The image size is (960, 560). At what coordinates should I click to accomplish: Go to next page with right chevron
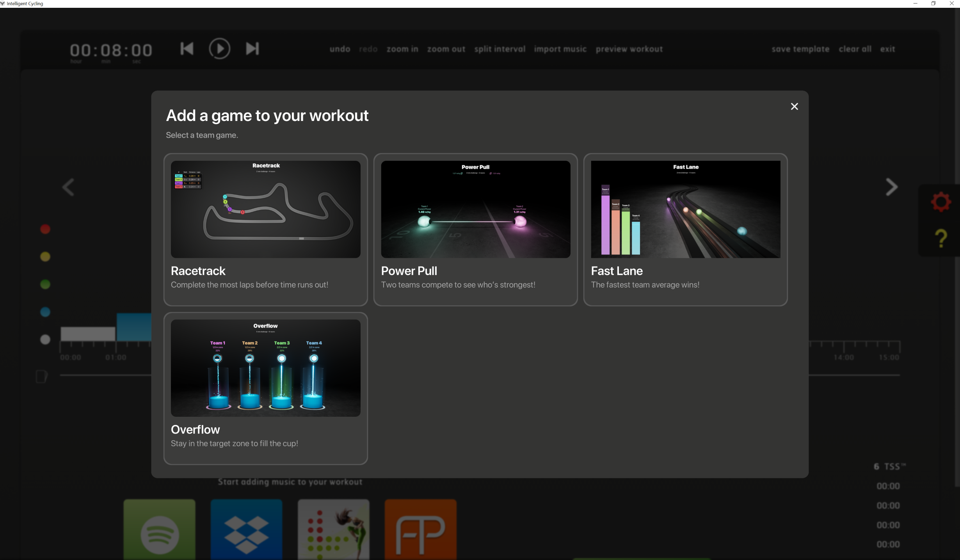(x=891, y=187)
